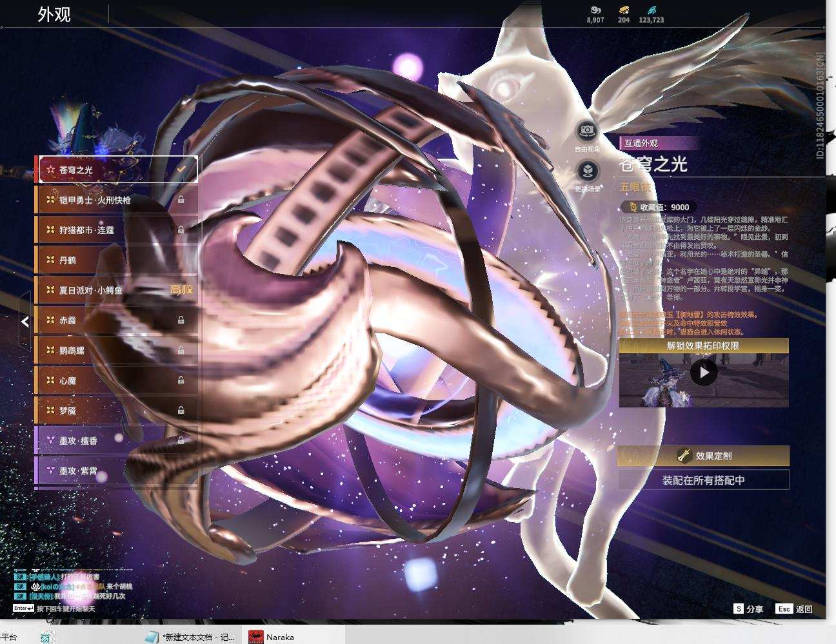836x644 pixels.
Task: Click the 分享 share button
Action: coord(748,609)
